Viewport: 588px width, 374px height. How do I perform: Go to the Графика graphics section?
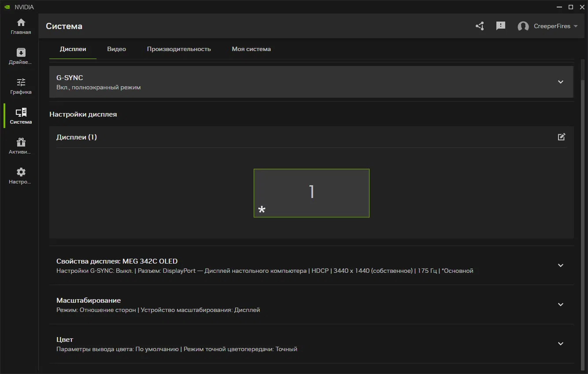[x=21, y=86]
